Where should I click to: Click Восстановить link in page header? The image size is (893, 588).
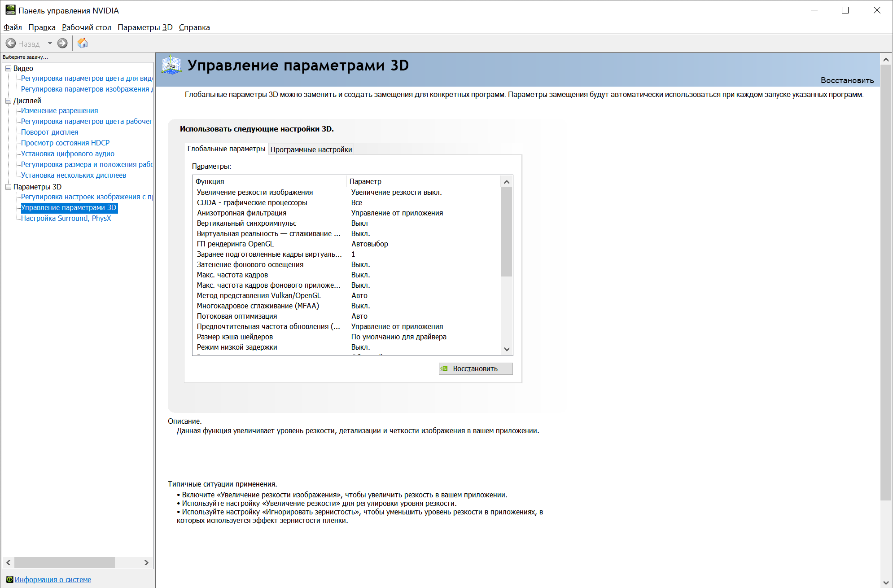(847, 80)
